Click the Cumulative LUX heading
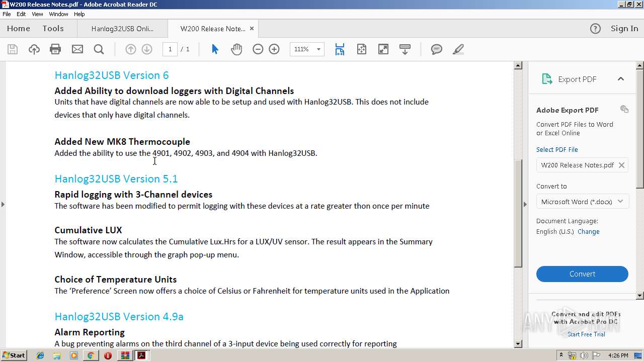Viewport: 644px width, 362px height. pos(88,230)
